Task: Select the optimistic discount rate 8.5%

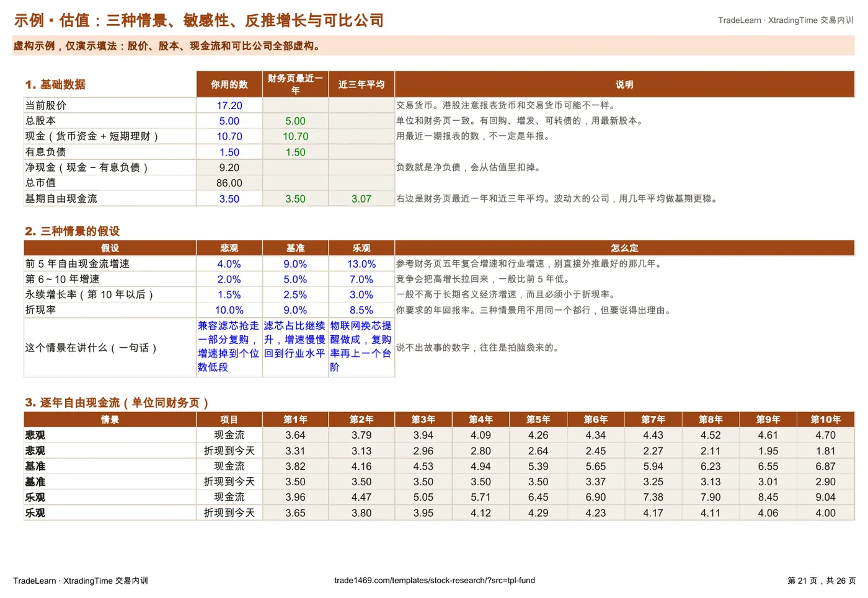Action: point(361,310)
